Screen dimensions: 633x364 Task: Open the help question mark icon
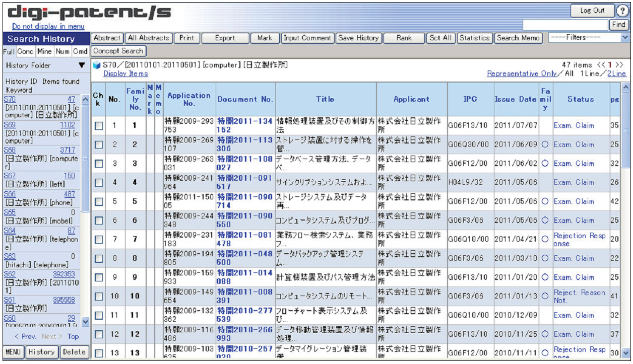(623, 10)
